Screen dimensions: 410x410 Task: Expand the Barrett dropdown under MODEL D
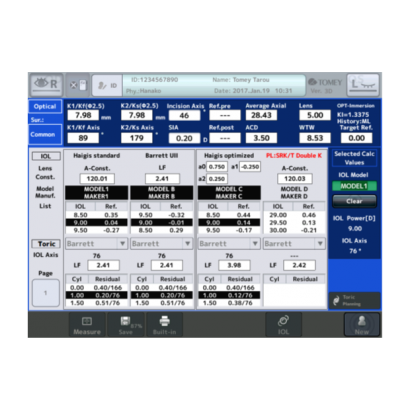pyautogui.click(x=294, y=244)
